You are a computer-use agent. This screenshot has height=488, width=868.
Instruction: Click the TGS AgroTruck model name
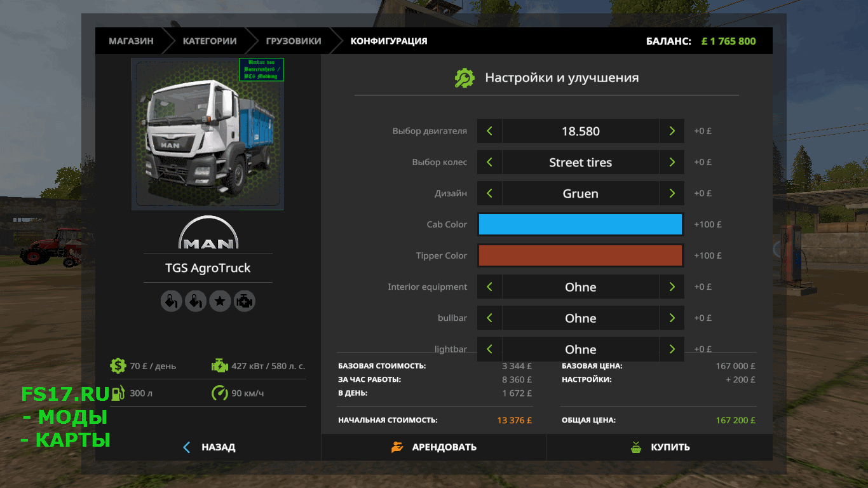(x=208, y=268)
